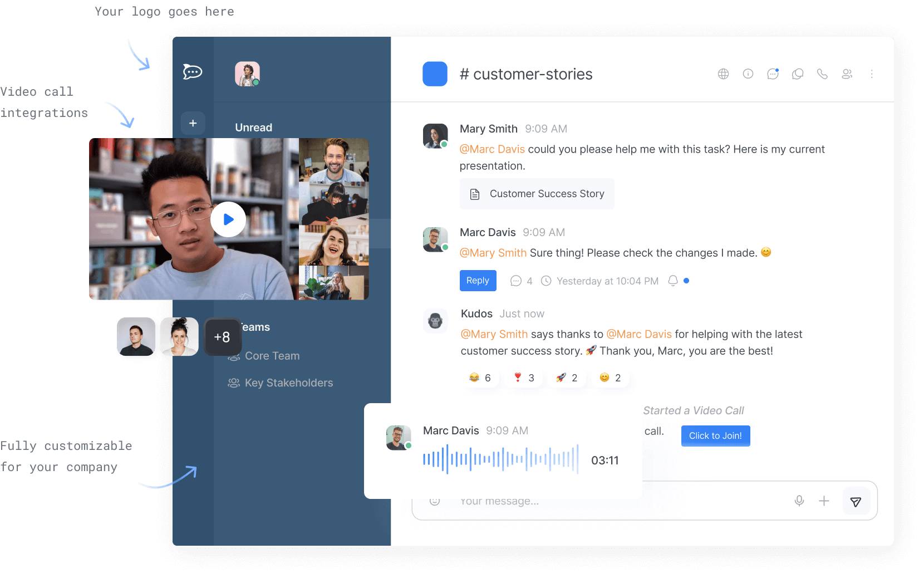
Task: Click Marc Davis's avatar beside 9:09 AM reply
Action: pos(435,239)
